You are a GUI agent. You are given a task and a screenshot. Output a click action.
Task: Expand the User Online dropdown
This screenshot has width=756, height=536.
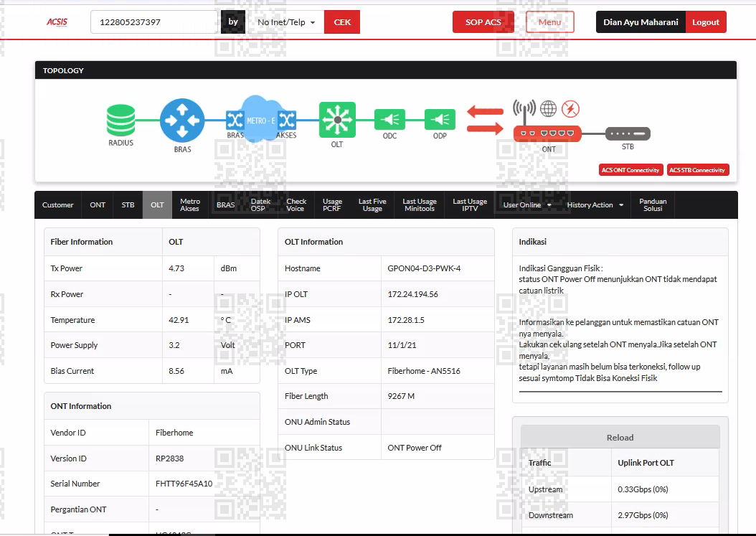tap(527, 205)
